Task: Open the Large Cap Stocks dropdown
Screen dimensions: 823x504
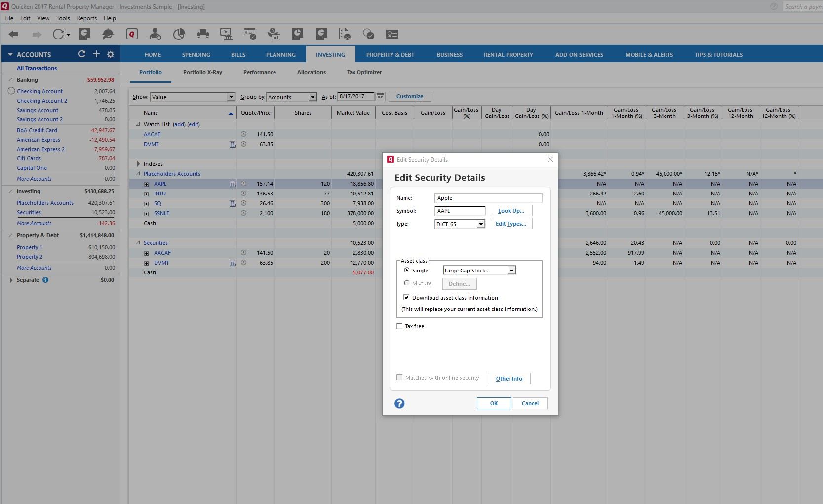Action: pos(511,271)
